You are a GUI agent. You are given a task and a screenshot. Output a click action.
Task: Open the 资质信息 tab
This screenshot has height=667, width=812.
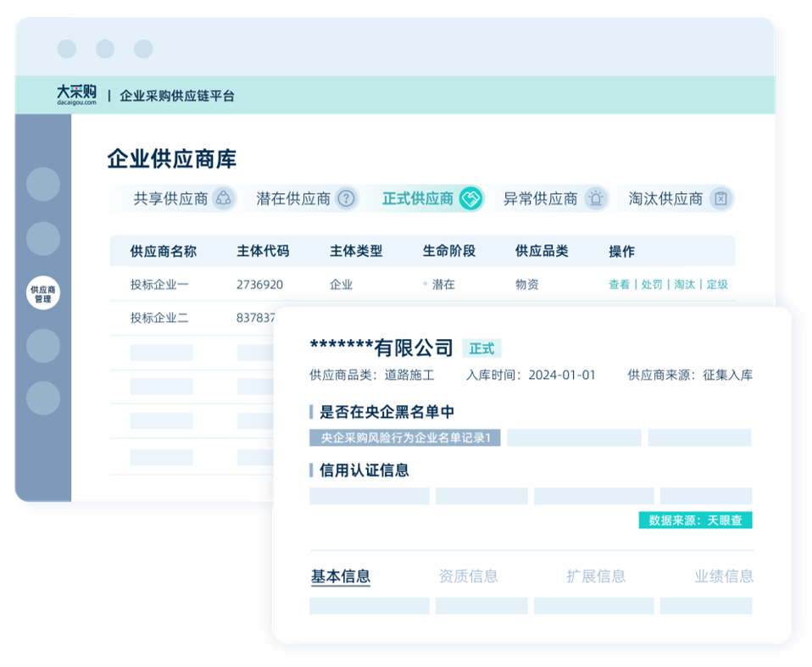point(468,576)
